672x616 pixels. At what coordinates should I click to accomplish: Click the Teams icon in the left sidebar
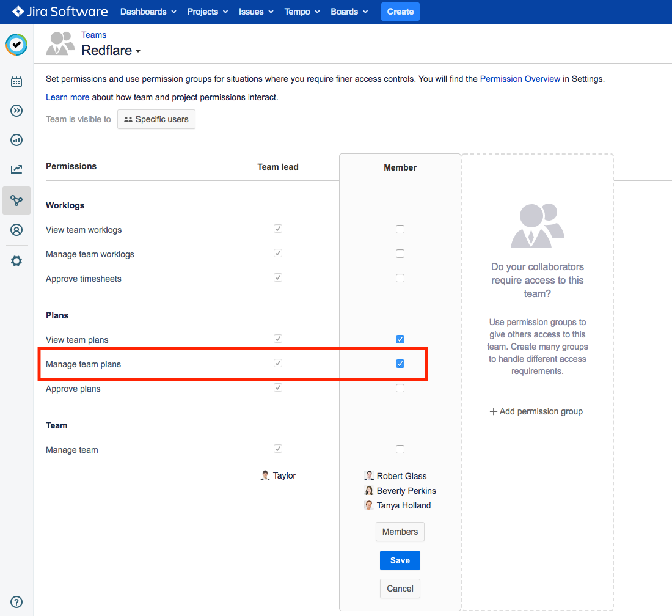16,200
